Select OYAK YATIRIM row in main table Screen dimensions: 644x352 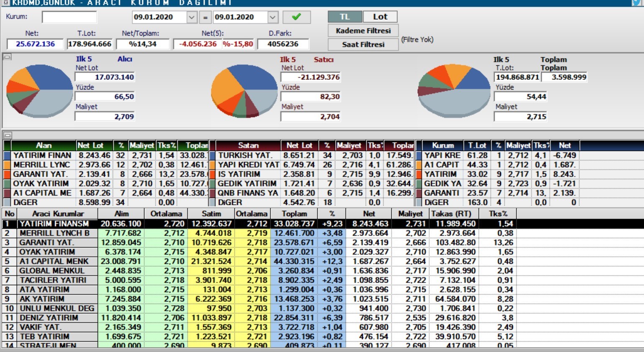coord(259,252)
